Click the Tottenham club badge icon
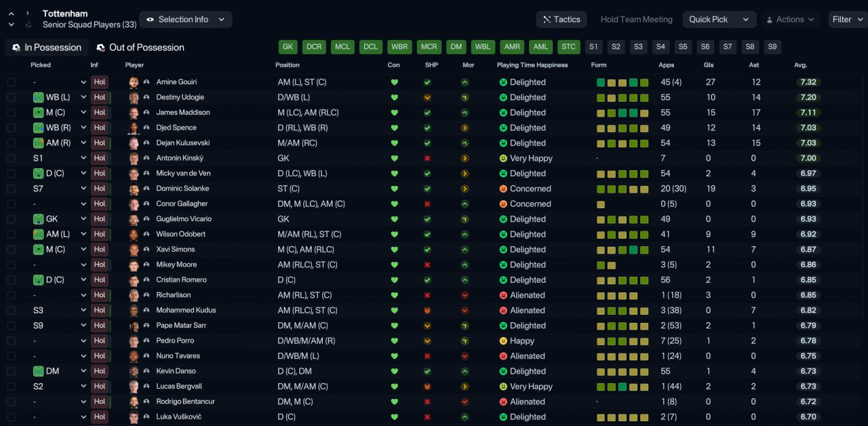Viewport: 868px width, 426px height. click(x=28, y=19)
